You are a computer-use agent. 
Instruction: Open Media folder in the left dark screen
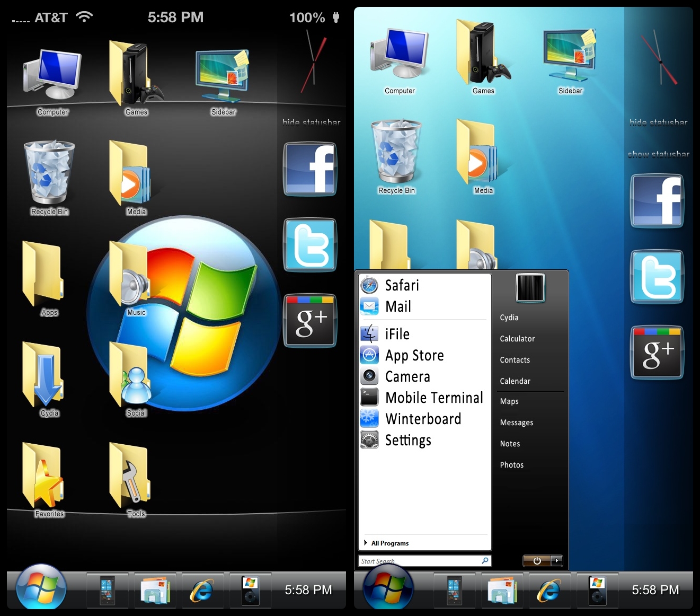click(130, 173)
